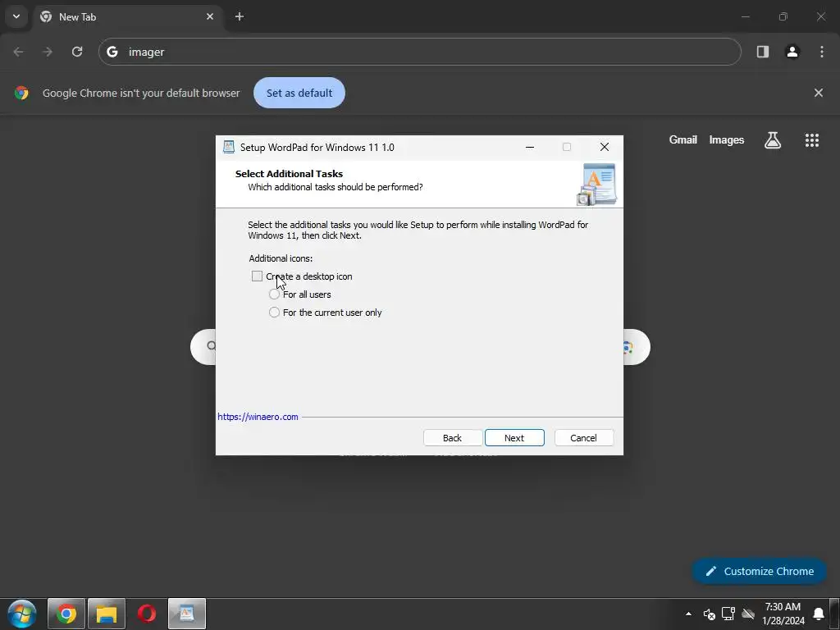Click the Additional icons: label

click(x=281, y=258)
